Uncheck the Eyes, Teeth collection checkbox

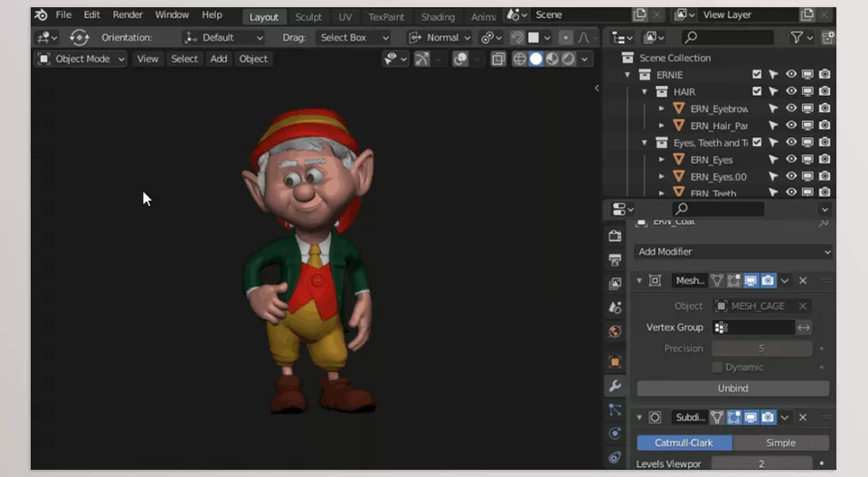757,142
